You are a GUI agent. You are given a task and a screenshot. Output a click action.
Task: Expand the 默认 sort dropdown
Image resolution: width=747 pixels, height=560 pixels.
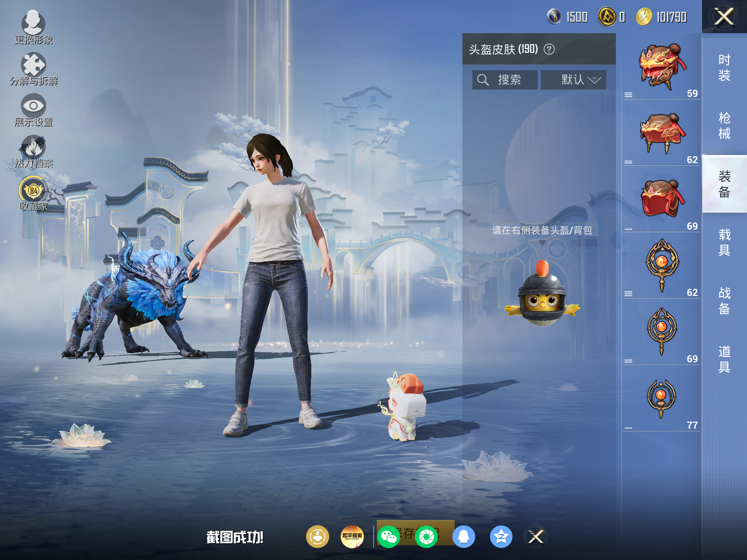[573, 80]
